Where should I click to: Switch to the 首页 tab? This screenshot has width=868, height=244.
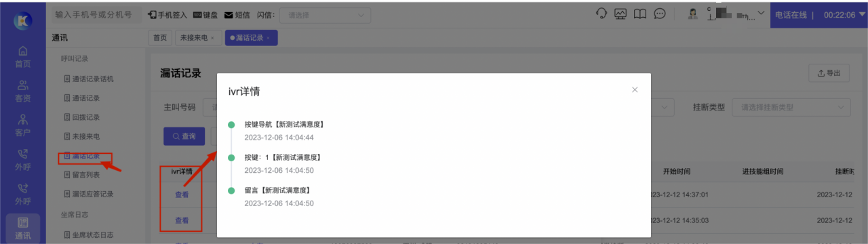point(159,38)
